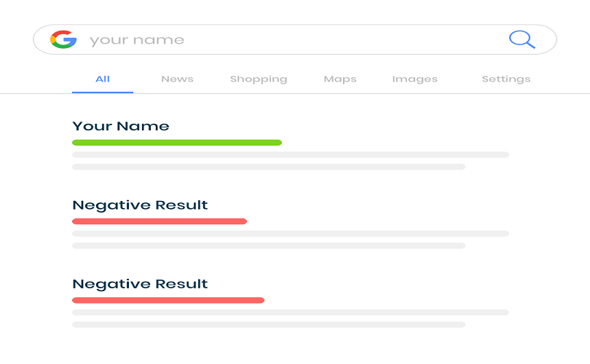Image resolution: width=590 pixels, height=364 pixels.
Task: Open the Shopping tab
Action: [259, 79]
